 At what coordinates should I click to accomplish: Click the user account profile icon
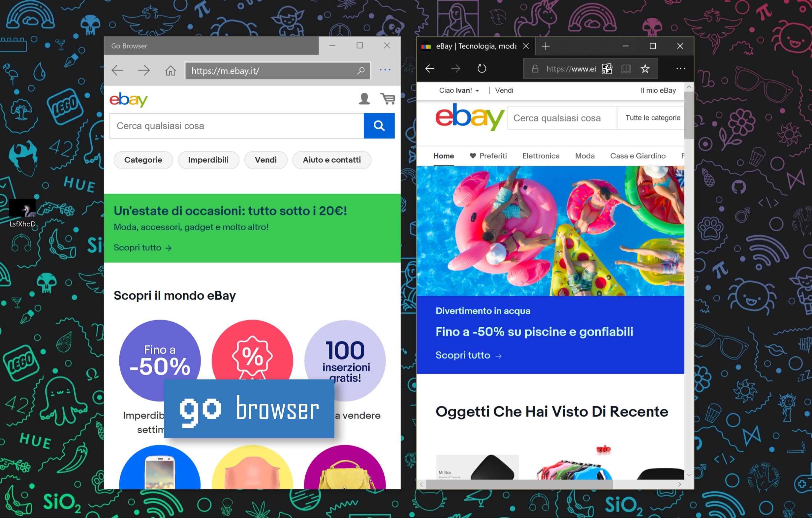[364, 99]
